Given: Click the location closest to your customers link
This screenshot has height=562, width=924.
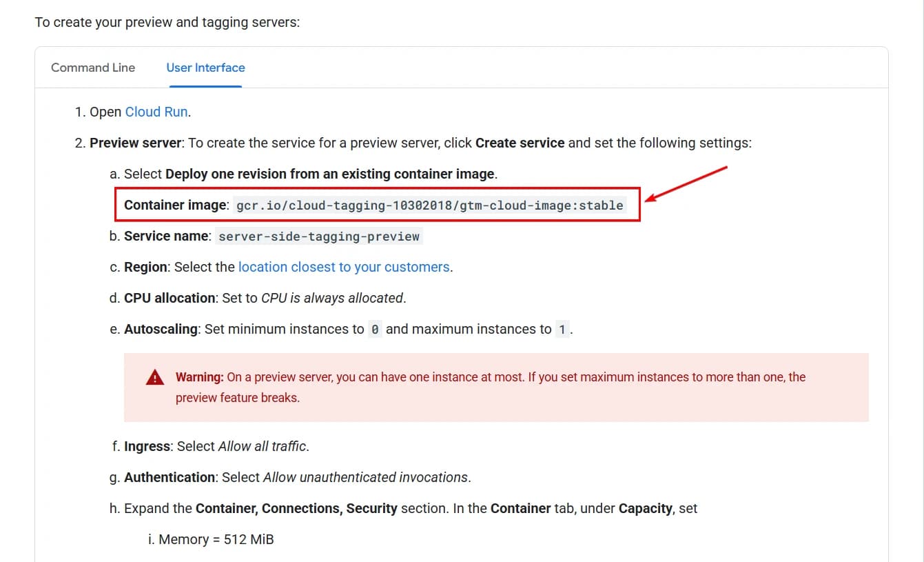Looking at the screenshot, I should pos(344,266).
